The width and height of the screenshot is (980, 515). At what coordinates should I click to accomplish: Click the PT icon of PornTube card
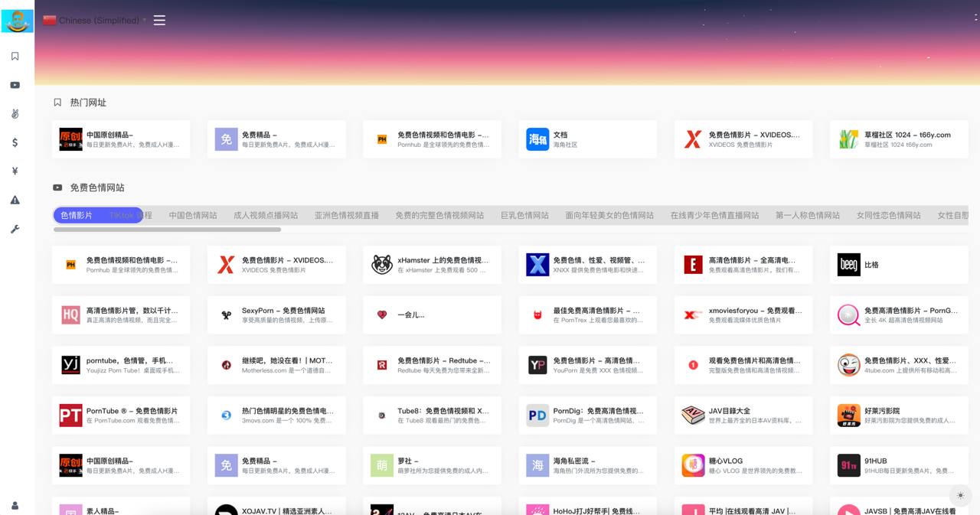pos(70,416)
